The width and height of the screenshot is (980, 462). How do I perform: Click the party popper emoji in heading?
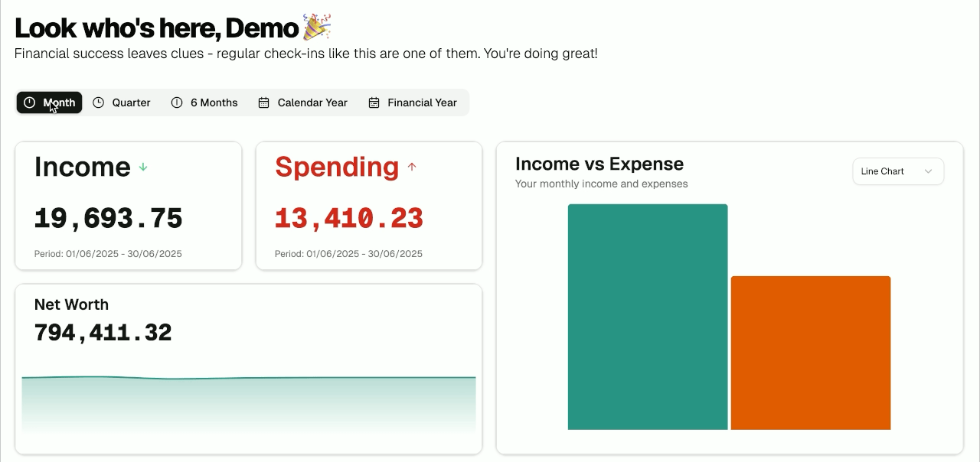[x=316, y=28]
